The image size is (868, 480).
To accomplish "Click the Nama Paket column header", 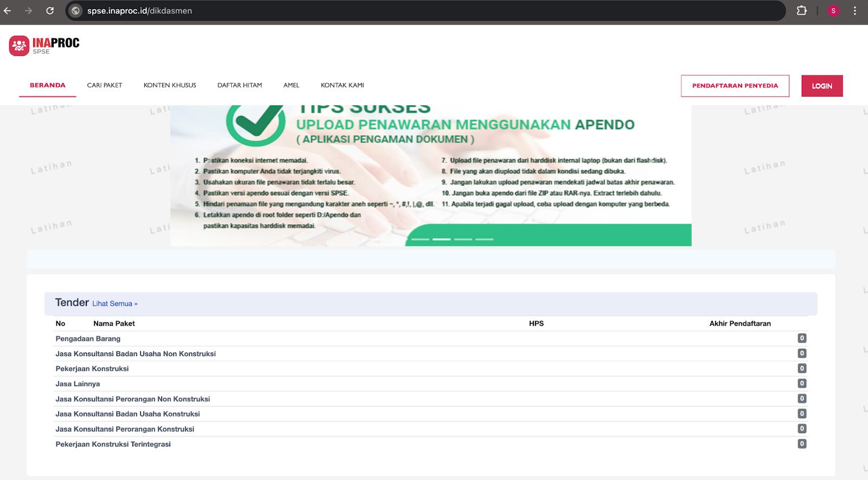I will (114, 323).
